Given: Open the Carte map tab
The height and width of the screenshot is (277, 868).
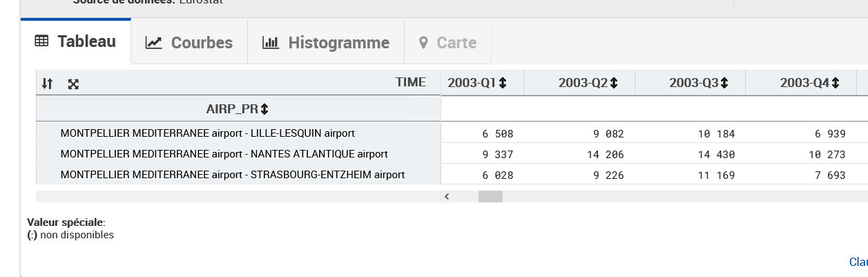Looking at the screenshot, I should pos(448,43).
